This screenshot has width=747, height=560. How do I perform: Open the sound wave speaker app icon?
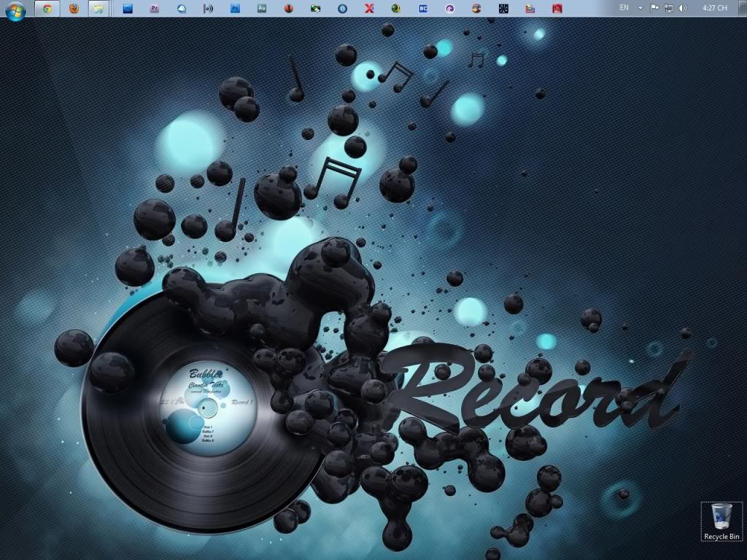coord(208,9)
